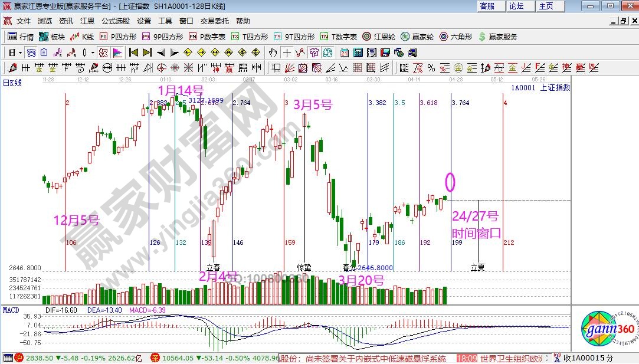Screen dimensions: 639x364
Task: Click the red floppy disk save icon
Action: 385,53
